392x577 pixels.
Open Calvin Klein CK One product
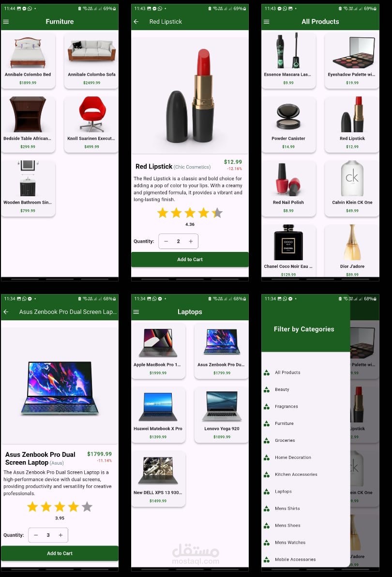coord(352,188)
